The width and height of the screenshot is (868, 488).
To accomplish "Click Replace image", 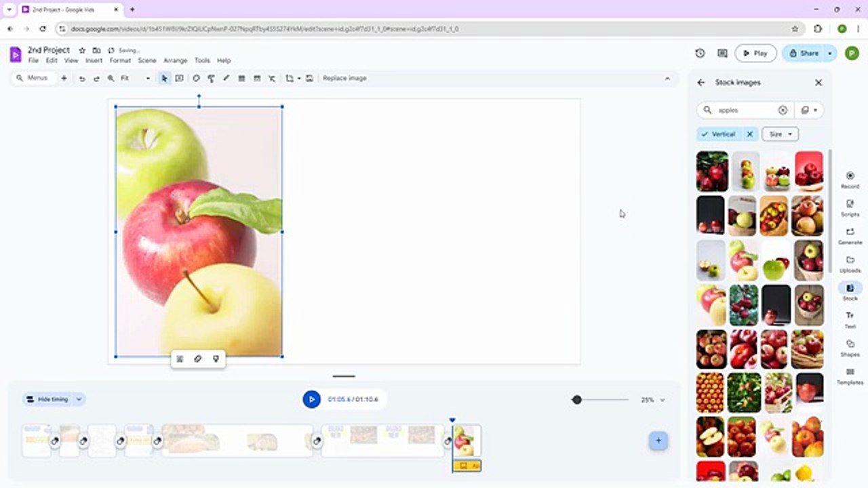I will point(344,78).
